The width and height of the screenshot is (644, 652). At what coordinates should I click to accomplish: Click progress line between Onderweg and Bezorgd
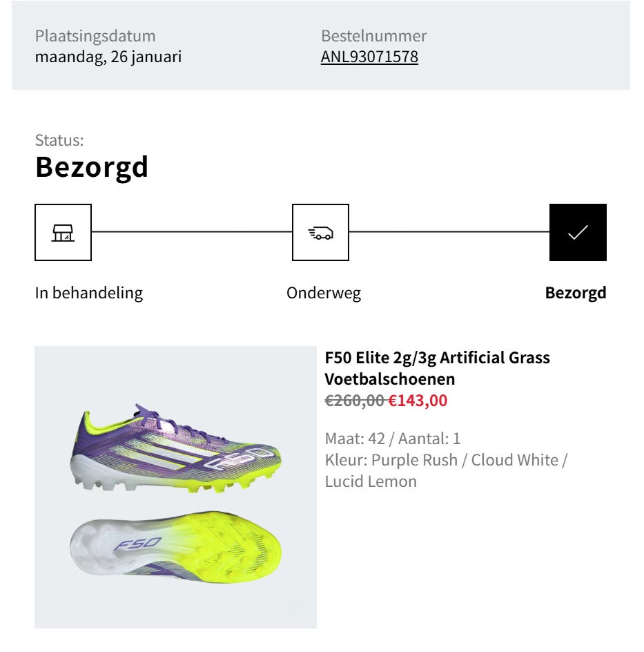[x=449, y=231]
